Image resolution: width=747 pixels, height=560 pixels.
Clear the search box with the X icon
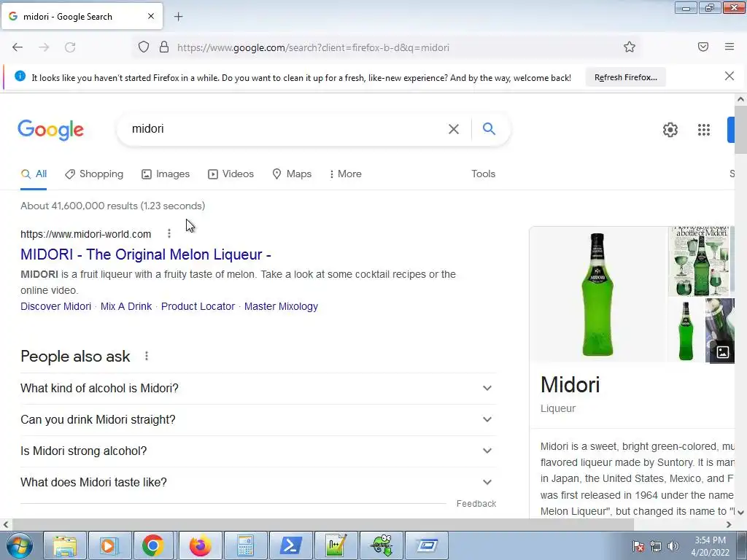[454, 129]
